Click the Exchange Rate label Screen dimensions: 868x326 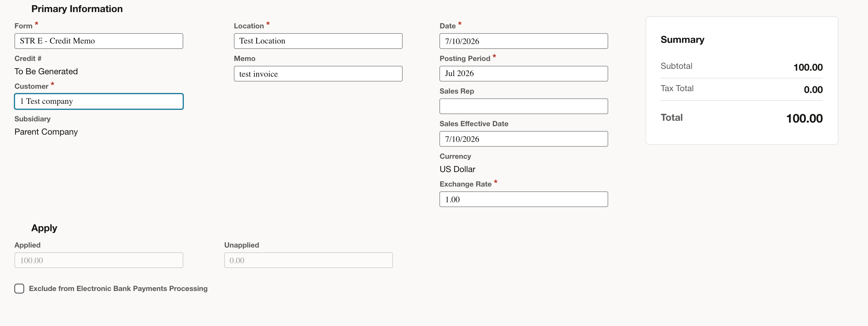465,184
